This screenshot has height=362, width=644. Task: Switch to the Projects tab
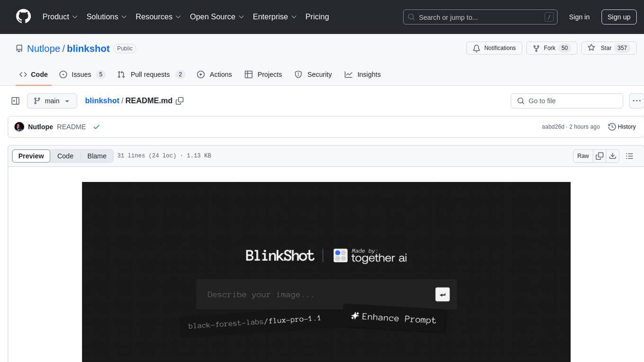point(263,74)
